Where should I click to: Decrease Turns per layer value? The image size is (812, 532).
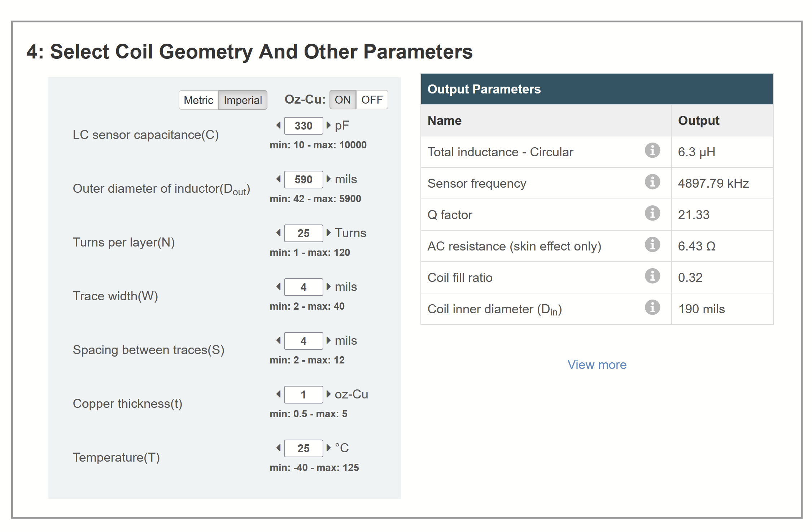279,233
